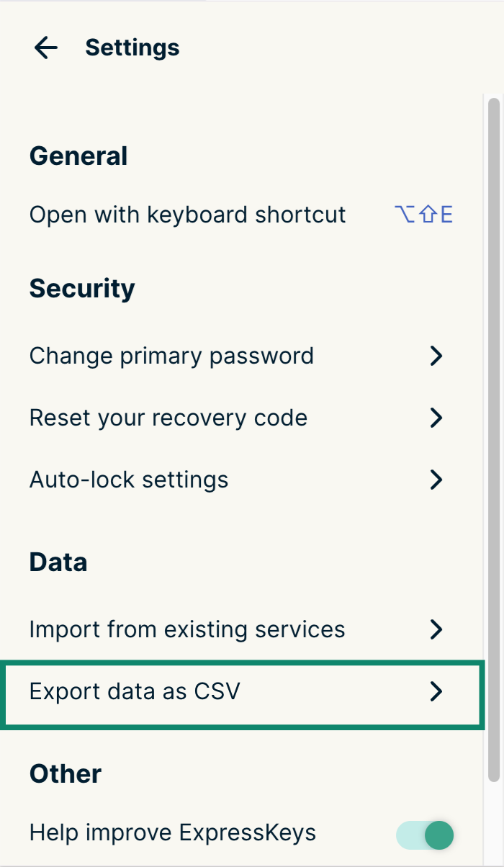Click the Open with keyboard shortcut label
The height and width of the screenshot is (867, 504).
(x=187, y=215)
